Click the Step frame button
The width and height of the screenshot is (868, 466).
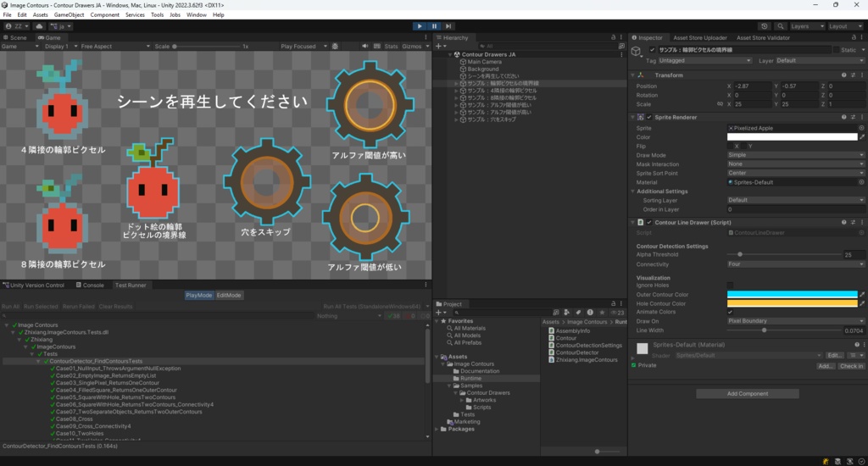coord(448,26)
